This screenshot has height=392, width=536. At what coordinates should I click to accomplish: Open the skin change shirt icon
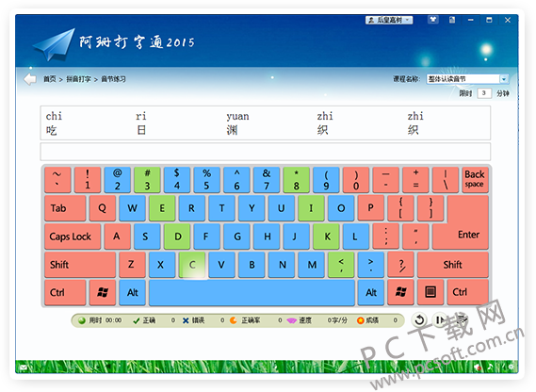433,20
